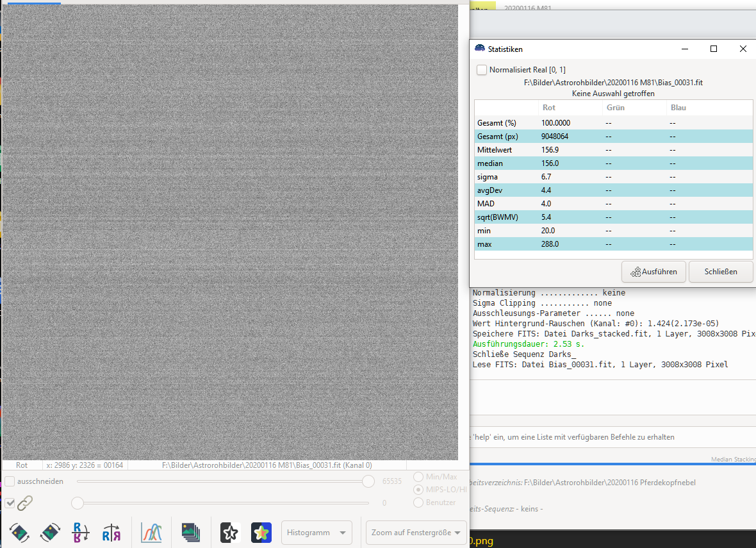Click the chain link icon
Viewport: 756px width, 548px height.
tap(25, 503)
